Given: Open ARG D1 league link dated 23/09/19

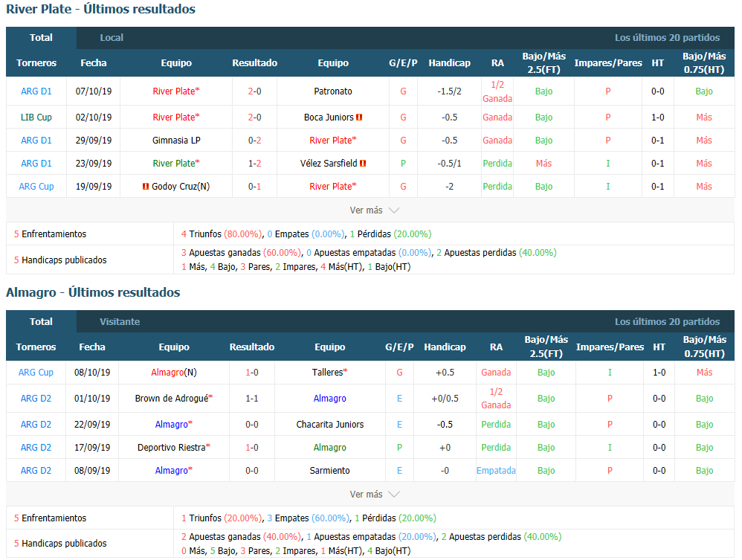Looking at the screenshot, I should 36,164.
